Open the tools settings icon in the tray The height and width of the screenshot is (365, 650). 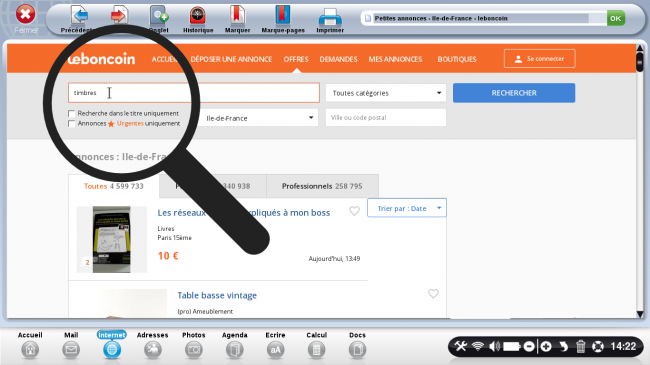[461, 346]
